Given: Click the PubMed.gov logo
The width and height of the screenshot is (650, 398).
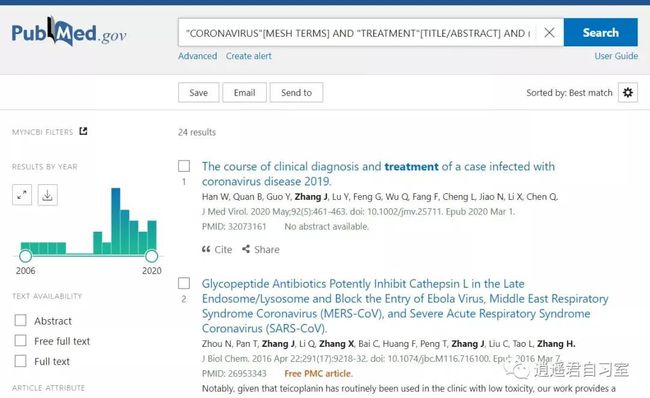Looking at the screenshot, I should point(69,32).
